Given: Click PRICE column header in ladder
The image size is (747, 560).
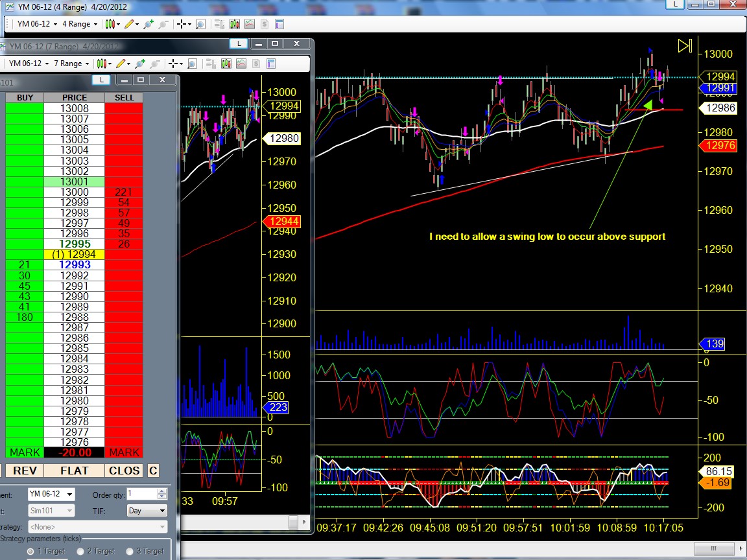Looking at the screenshot, I should click(x=75, y=98).
